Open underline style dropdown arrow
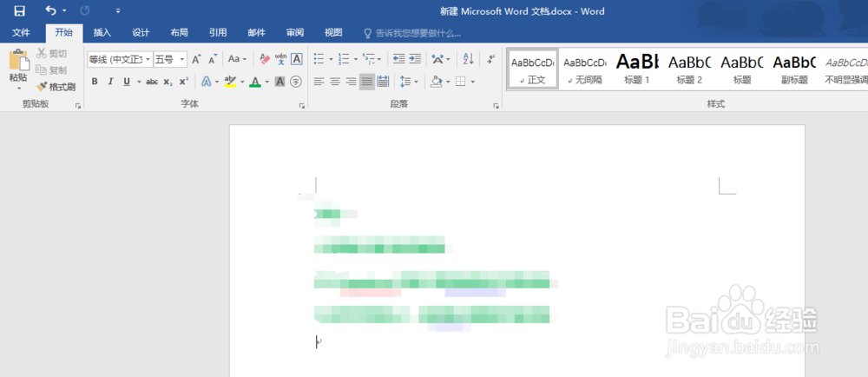868x377 pixels. (139, 82)
